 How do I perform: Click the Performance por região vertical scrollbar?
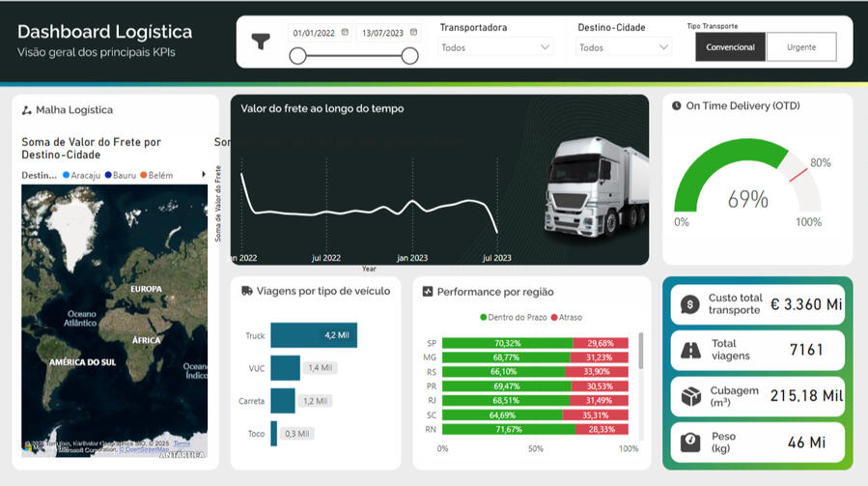click(641, 351)
